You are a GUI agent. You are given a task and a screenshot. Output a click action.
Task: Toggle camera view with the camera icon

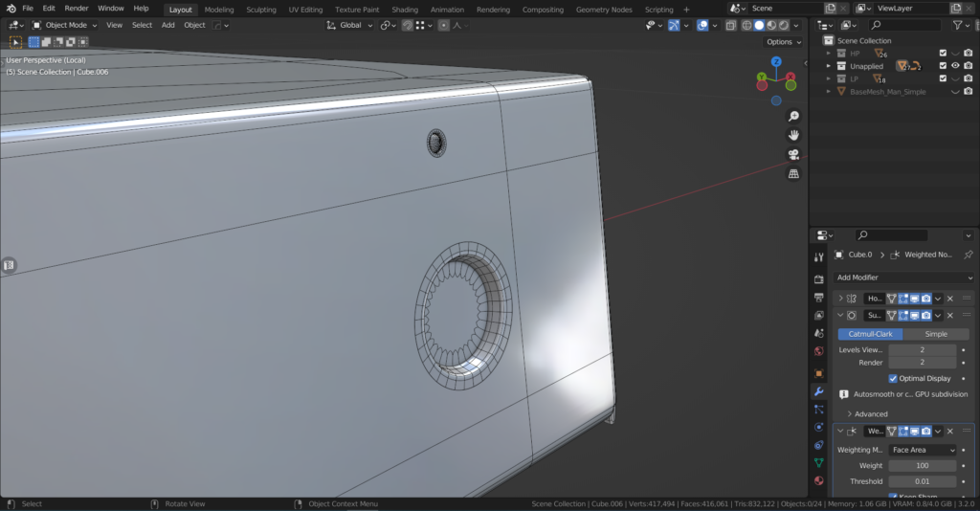pos(793,154)
